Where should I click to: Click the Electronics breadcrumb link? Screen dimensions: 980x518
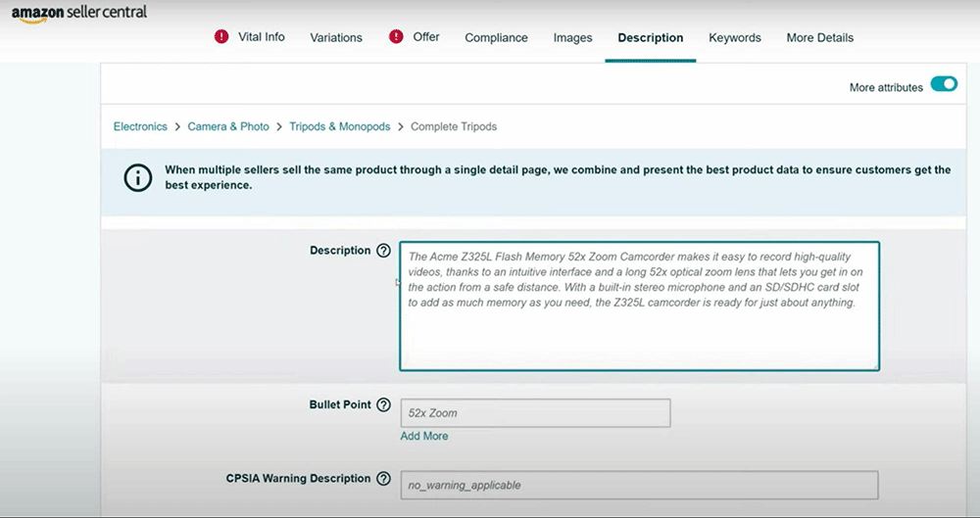tap(140, 127)
